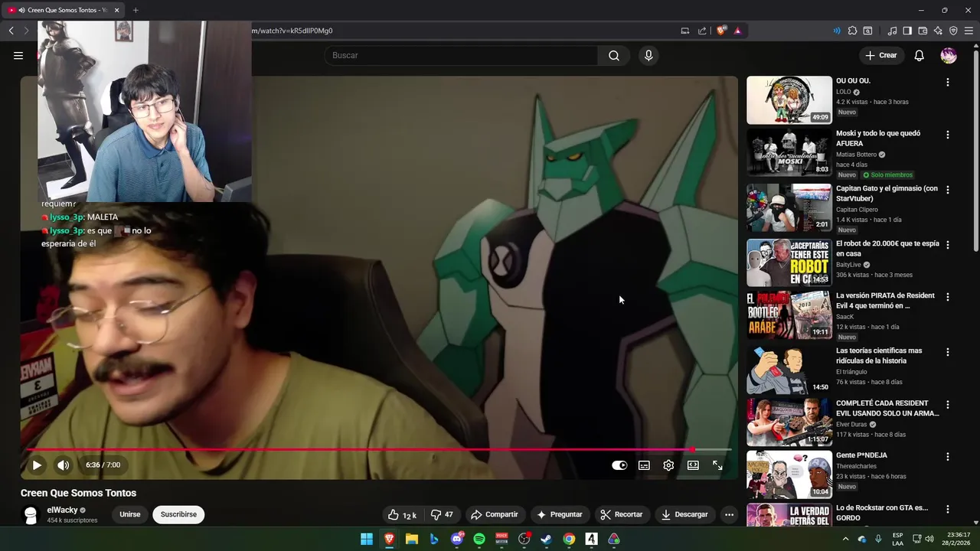The image size is (980, 551).
Task: Enter fullscreen mode
Action: coord(717,465)
